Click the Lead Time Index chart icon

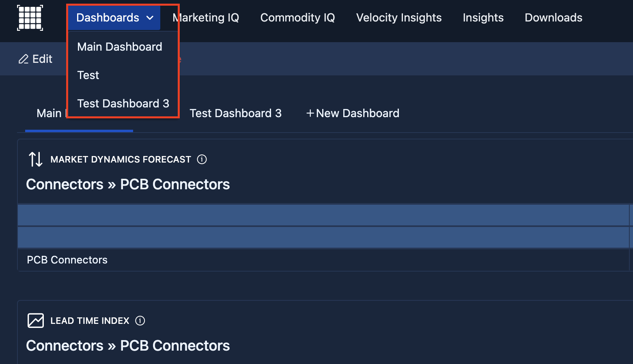click(36, 321)
